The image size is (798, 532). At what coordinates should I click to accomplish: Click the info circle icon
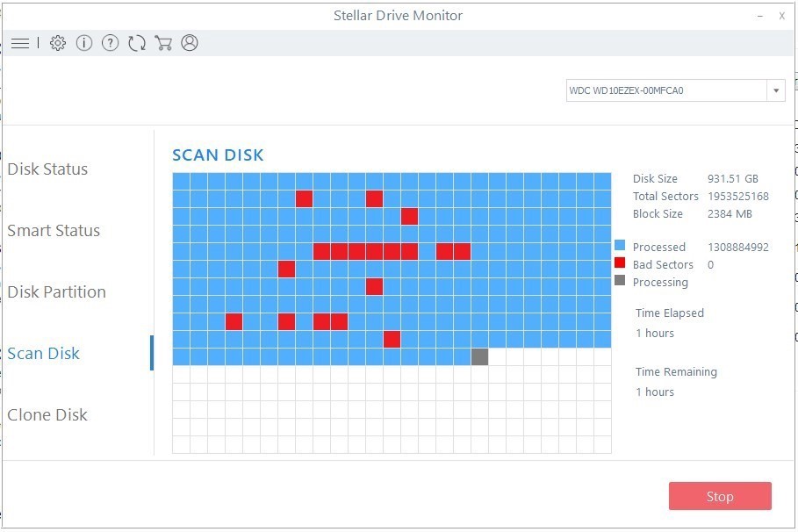coord(84,43)
